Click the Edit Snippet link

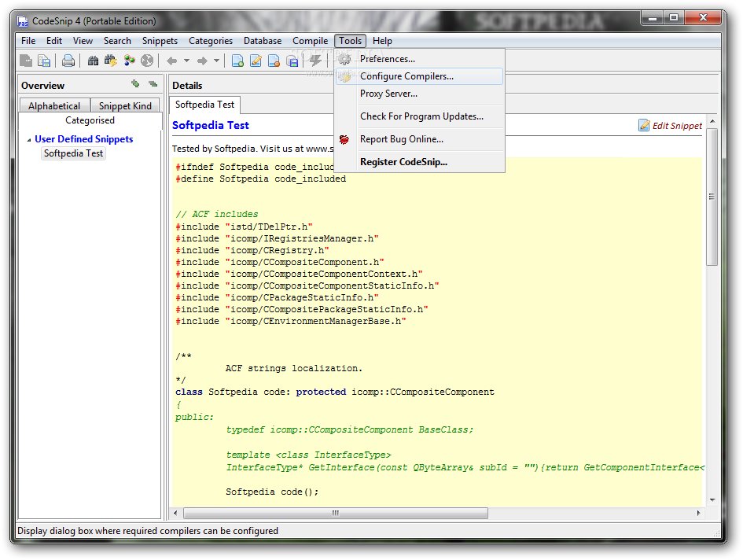[x=677, y=126]
